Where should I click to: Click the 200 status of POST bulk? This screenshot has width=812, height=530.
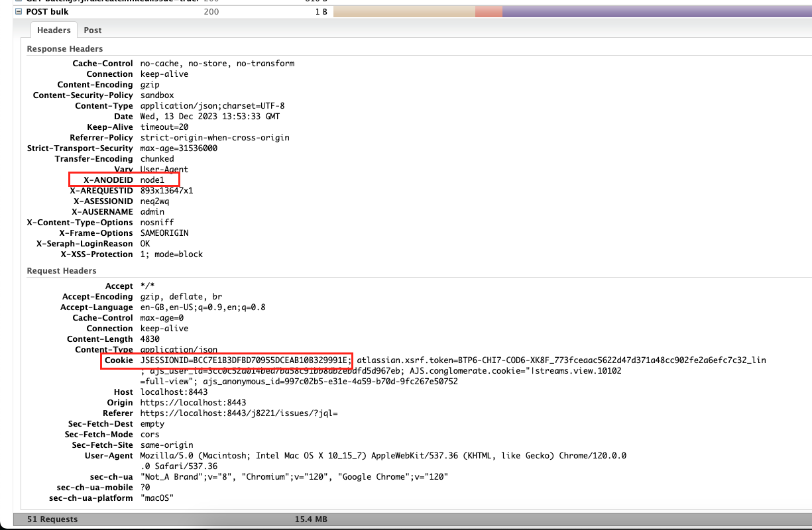click(211, 12)
